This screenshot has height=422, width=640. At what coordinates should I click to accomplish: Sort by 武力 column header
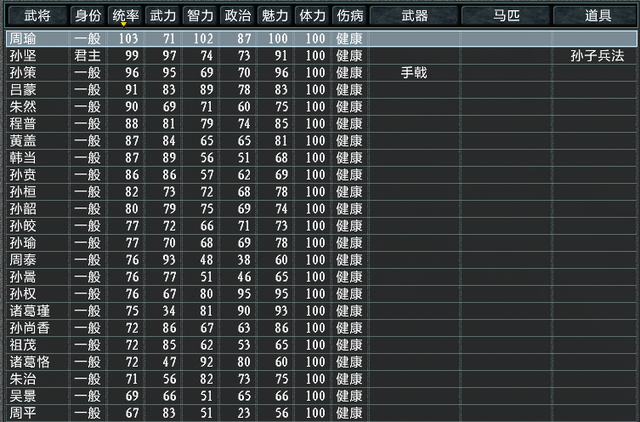[x=163, y=16]
